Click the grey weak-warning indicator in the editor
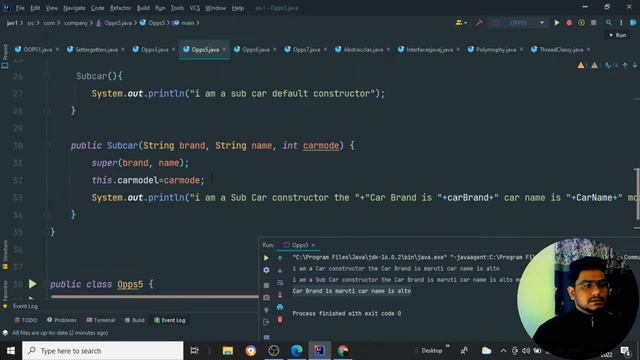640x360 pixels. [x=595, y=65]
